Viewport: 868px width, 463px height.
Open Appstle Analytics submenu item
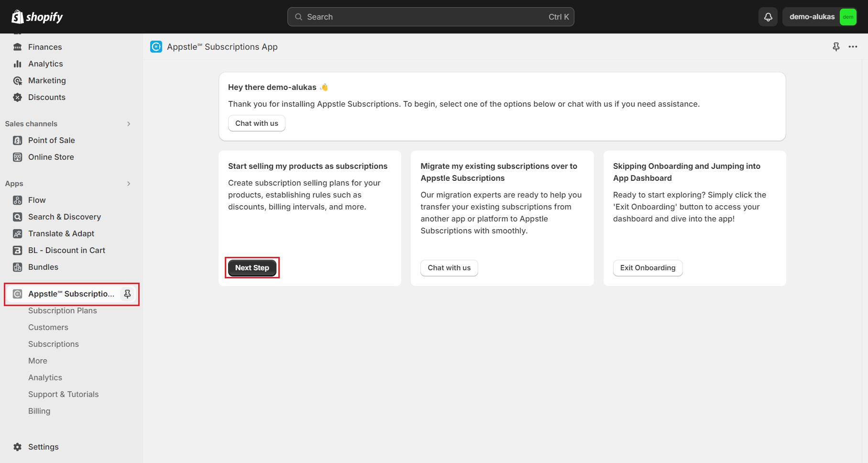point(45,377)
